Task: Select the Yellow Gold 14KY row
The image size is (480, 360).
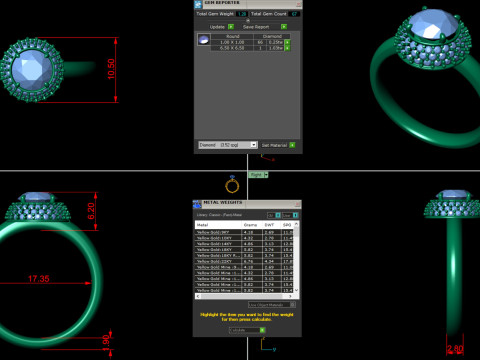Action: [244, 244]
